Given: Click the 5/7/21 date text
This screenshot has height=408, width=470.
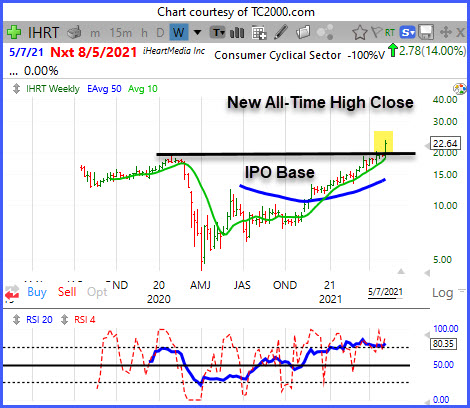Looking at the screenshot, I should point(26,52).
